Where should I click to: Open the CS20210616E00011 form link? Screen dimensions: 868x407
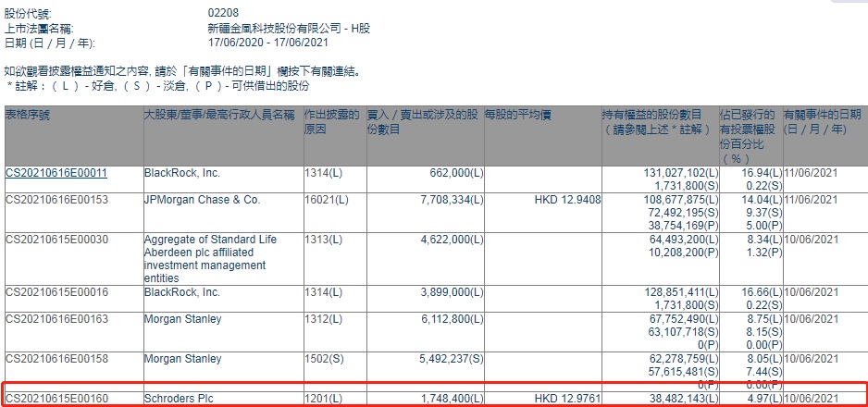[56, 173]
